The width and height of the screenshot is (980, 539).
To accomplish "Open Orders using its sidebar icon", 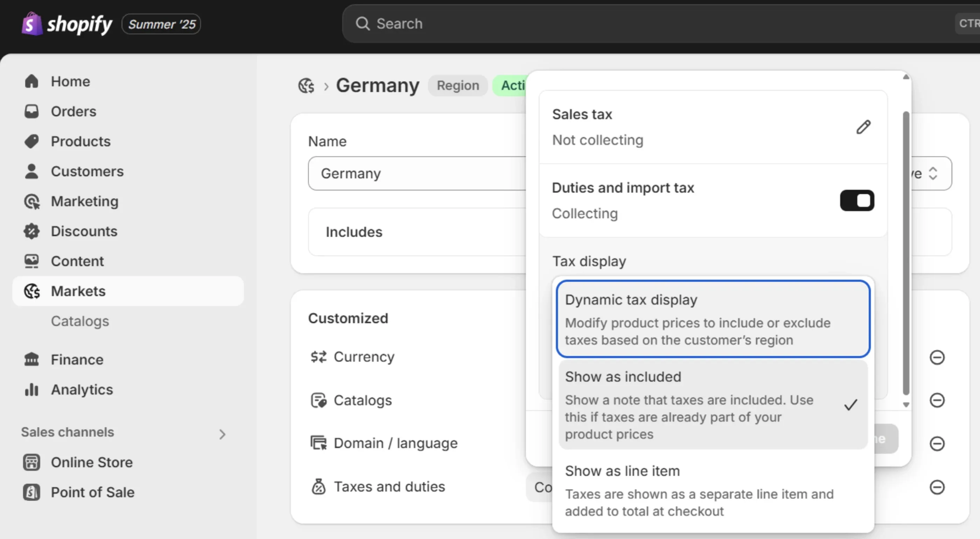I will point(31,111).
